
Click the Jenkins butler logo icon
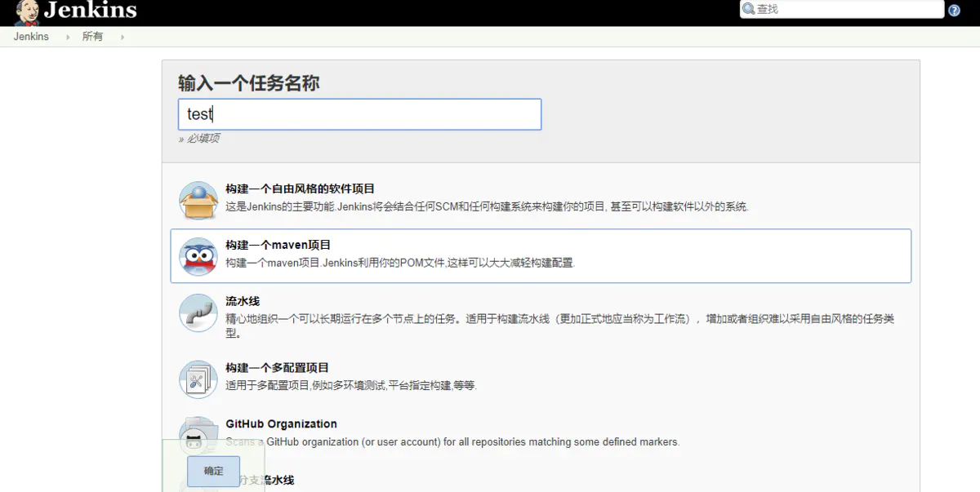27,11
